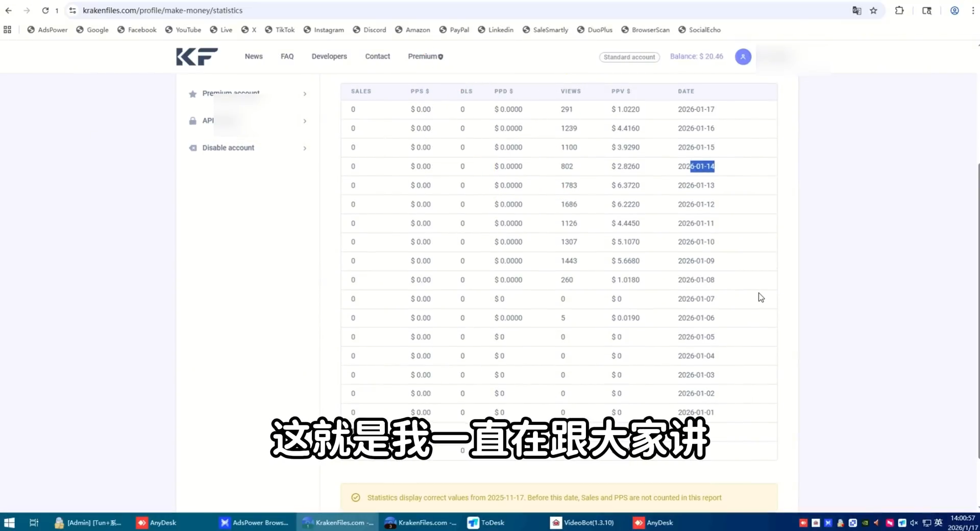980x531 pixels.
Task: Bookmark this page with star icon
Action: [874, 10]
